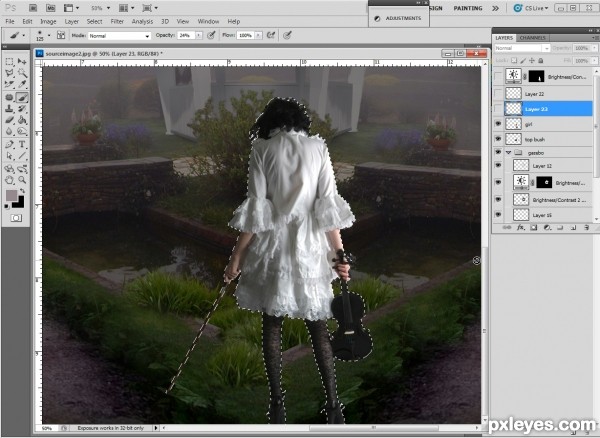Viewport: 600px width, 438px height.
Task: Open the Image menu
Action: click(48, 21)
